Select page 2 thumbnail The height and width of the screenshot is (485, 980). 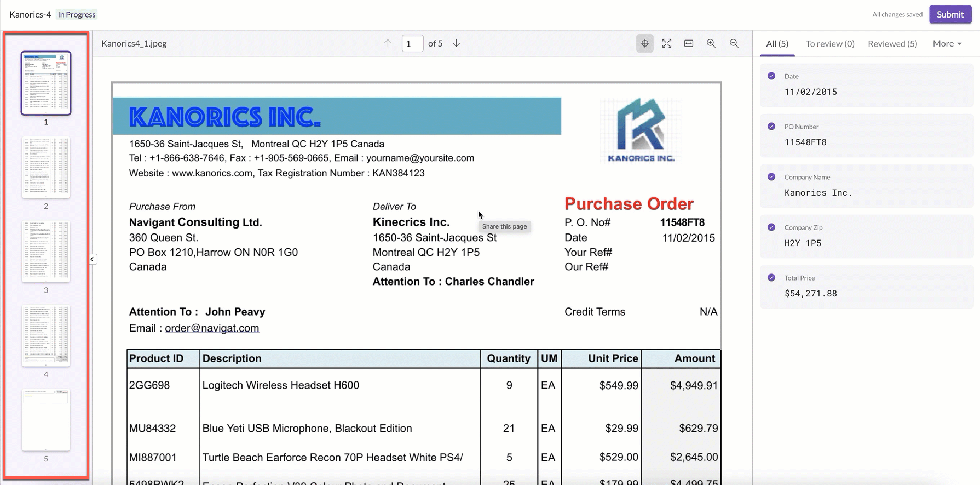pos(46,167)
